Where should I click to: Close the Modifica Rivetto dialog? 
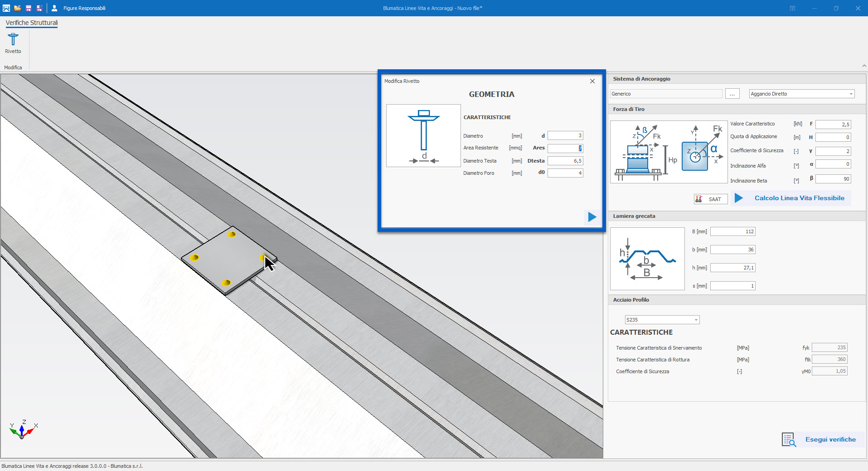coord(592,81)
